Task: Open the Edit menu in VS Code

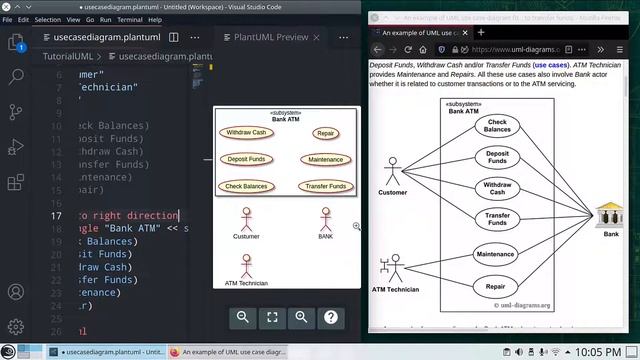Action: (x=23, y=20)
